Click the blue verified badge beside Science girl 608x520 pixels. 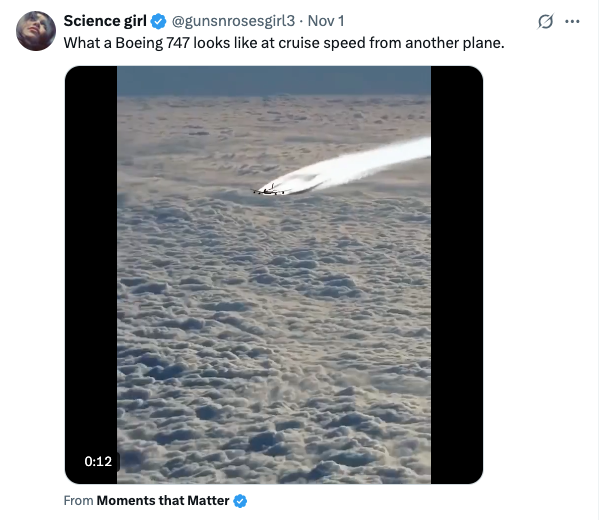coord(159,22)
